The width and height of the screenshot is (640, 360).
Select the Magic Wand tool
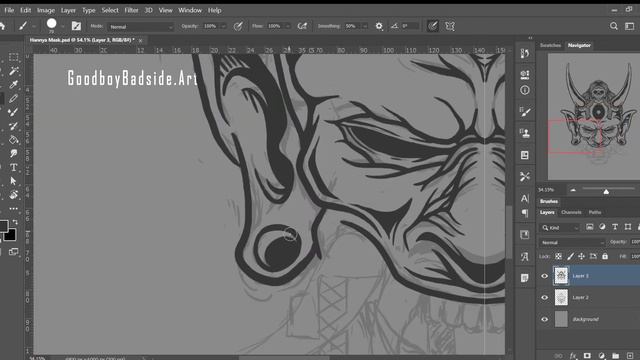pos(13,71)
